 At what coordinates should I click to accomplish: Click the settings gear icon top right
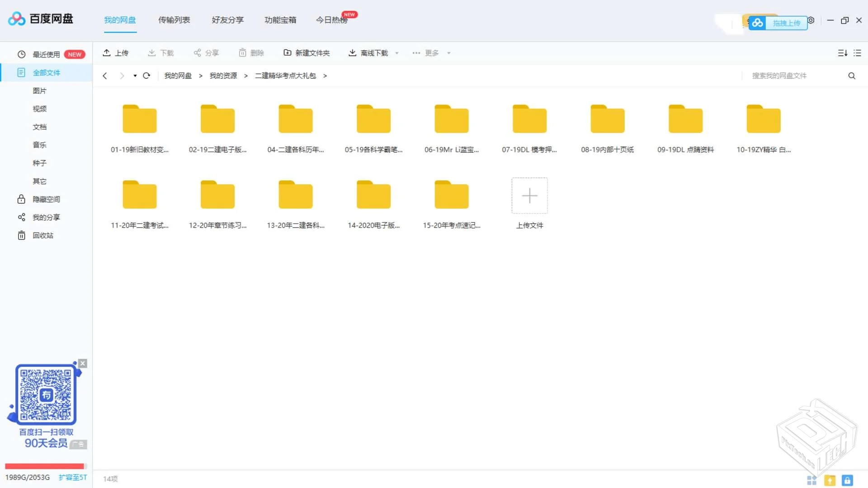[x=811, y=20]
